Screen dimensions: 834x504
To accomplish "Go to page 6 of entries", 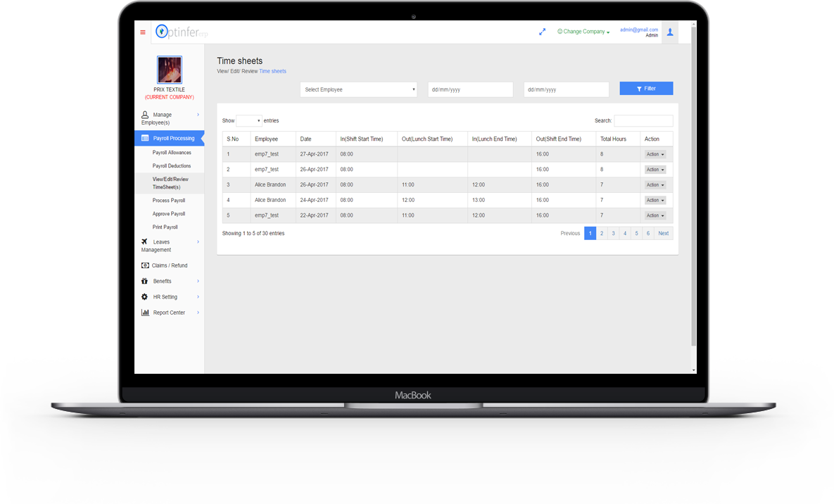I will 647,233.
